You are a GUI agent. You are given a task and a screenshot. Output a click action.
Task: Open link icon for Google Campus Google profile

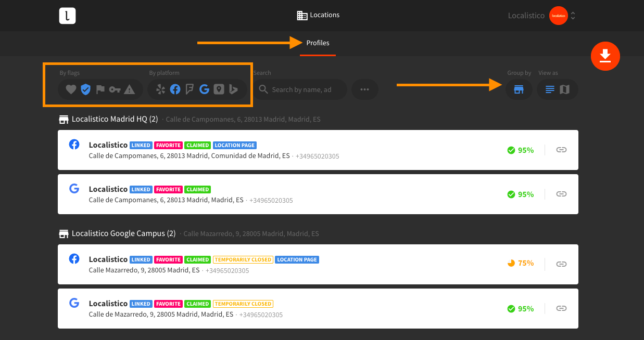(561, 308)
